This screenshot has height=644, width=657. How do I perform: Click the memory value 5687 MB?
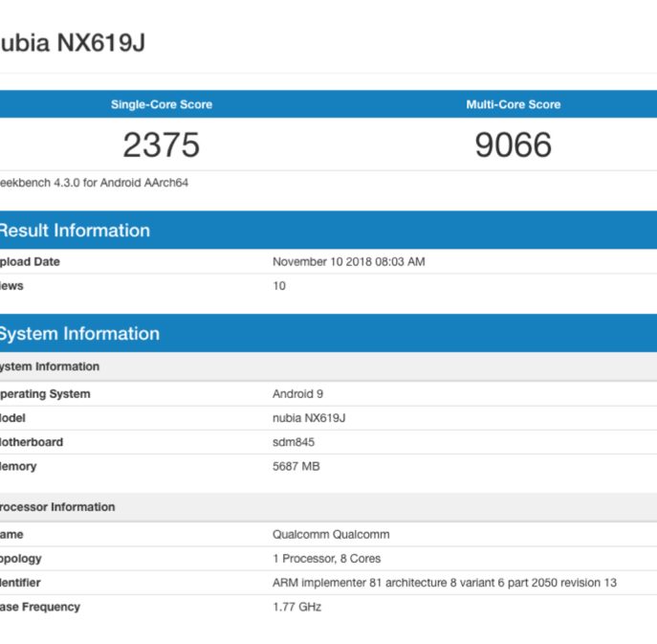coord(296,466)
